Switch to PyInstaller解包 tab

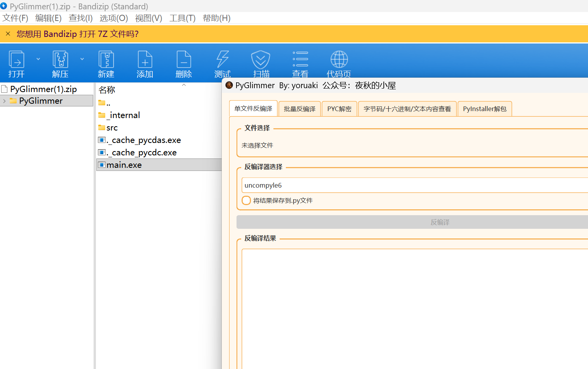pos(485,109)
